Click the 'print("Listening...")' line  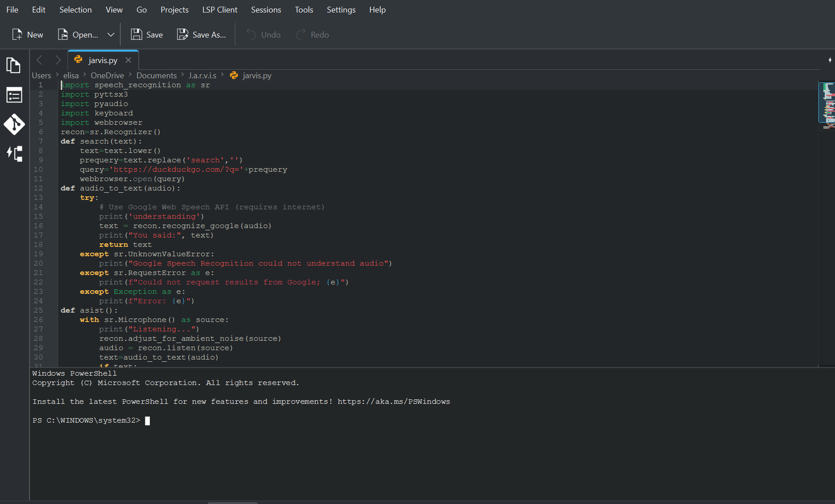click(149, 329)
